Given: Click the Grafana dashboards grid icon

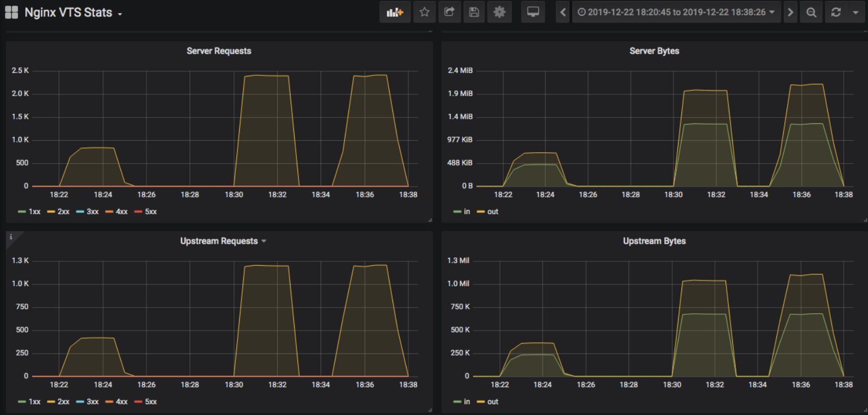Looking at the screenshot, I should [x=11, y=12].
